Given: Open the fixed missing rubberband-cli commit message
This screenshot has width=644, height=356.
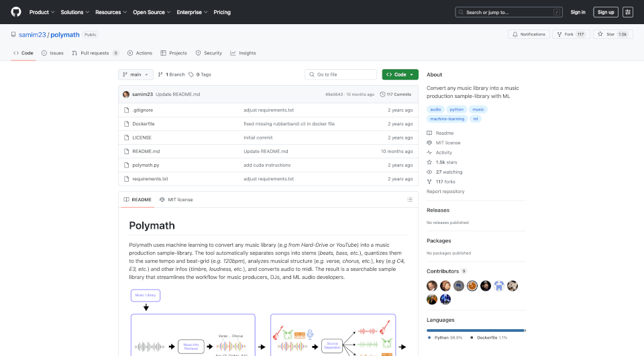Looking at the screenshot, I should coord(289,123).
